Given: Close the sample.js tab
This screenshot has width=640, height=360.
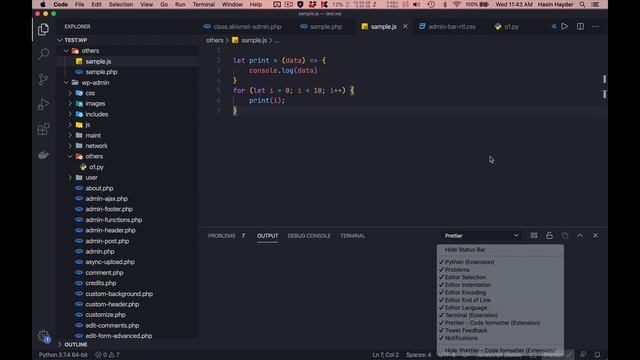Looking at the screenshot, I should tap(405, 27).
